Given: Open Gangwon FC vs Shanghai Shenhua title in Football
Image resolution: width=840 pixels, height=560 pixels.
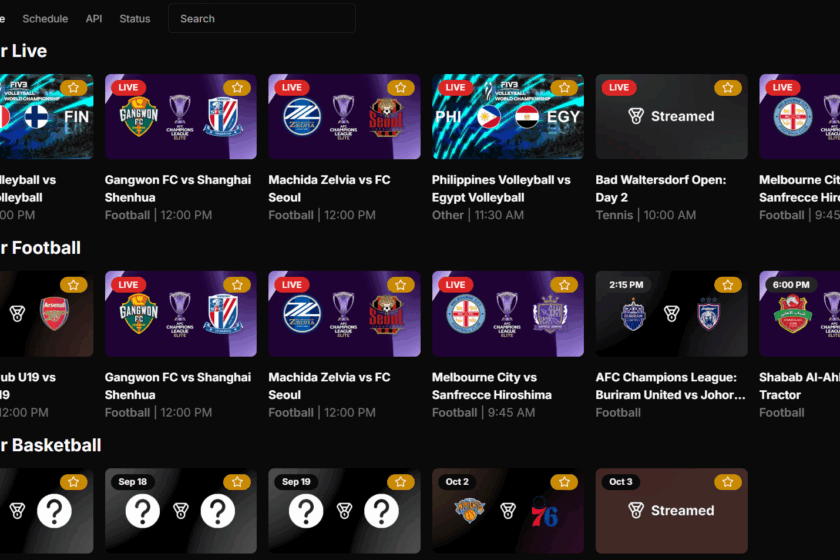Looking at the screenshot, I should (178, 386).
